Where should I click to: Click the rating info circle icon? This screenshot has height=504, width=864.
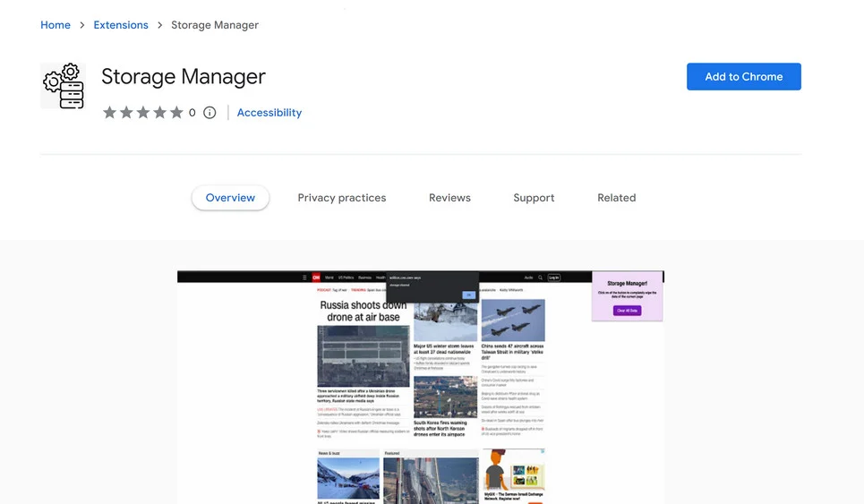210,113
